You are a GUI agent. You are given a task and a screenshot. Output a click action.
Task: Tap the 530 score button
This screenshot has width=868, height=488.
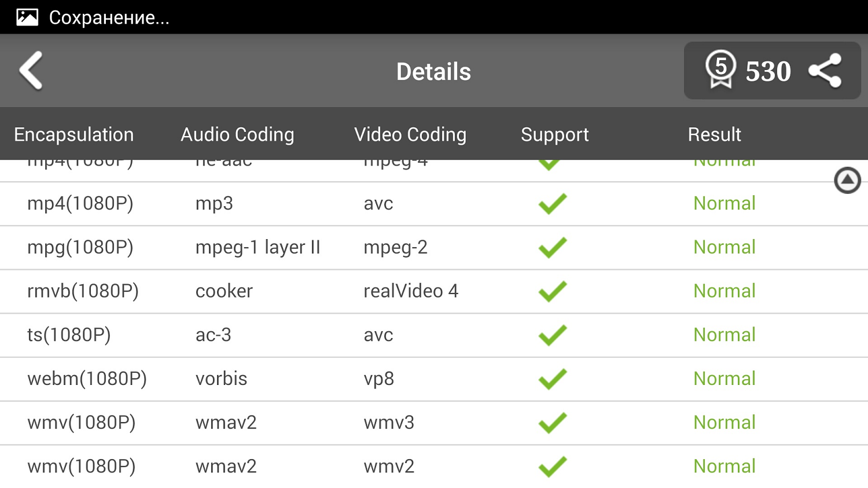(768, 71)
